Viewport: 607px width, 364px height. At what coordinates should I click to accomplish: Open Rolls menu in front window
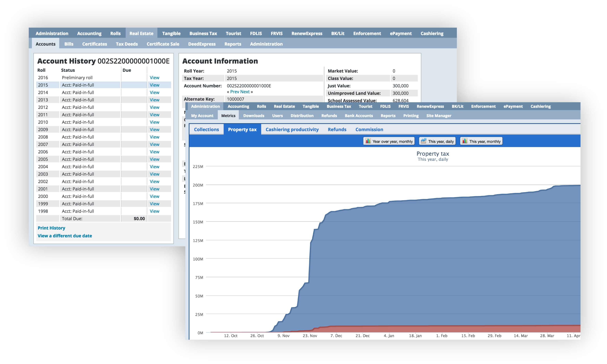click(261, 106)
